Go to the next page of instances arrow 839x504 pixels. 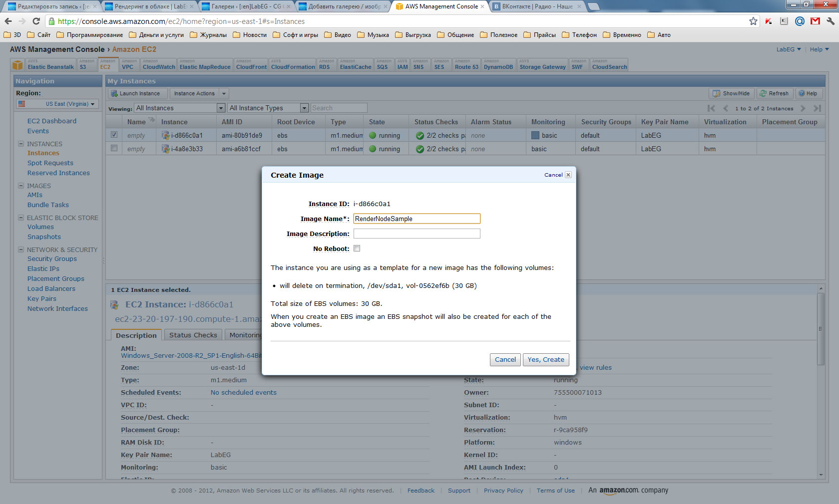(x=803, y=108)
